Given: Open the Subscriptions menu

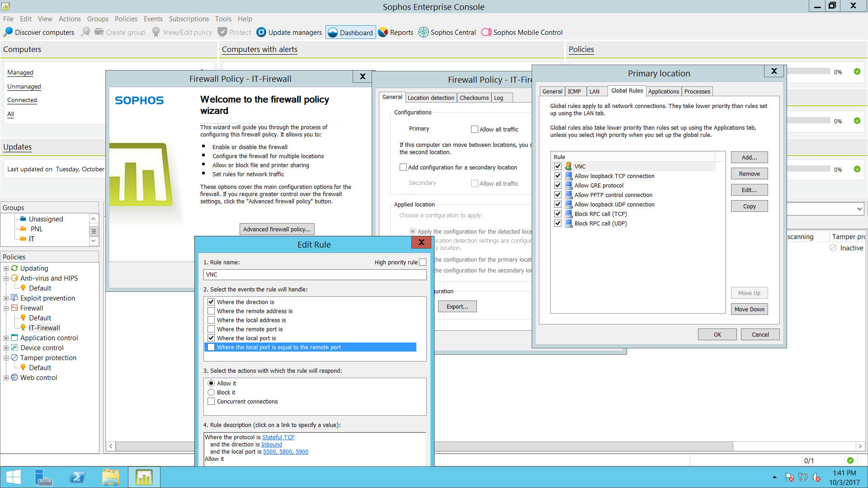Looking at the screenshot, I should click(189, 19).
